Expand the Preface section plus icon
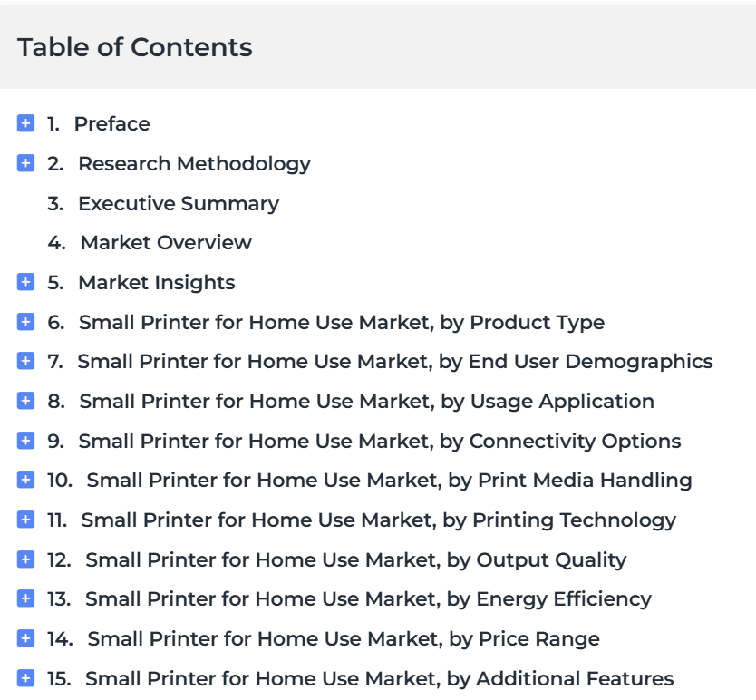 (x=25, y=123)
